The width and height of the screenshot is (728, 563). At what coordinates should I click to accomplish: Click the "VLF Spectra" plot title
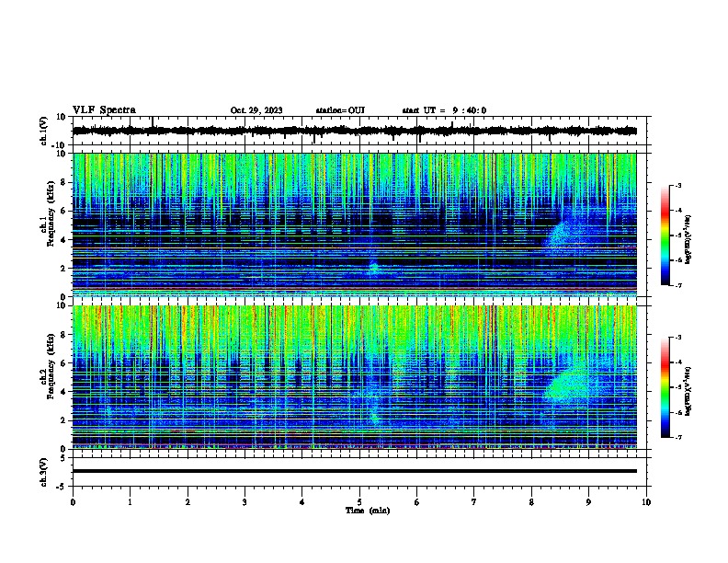(x=104, y=110)
